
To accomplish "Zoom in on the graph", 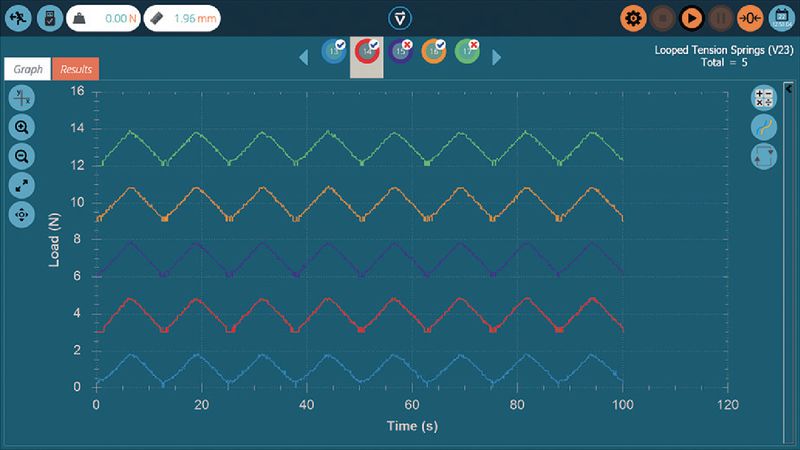I will point(21,126).
